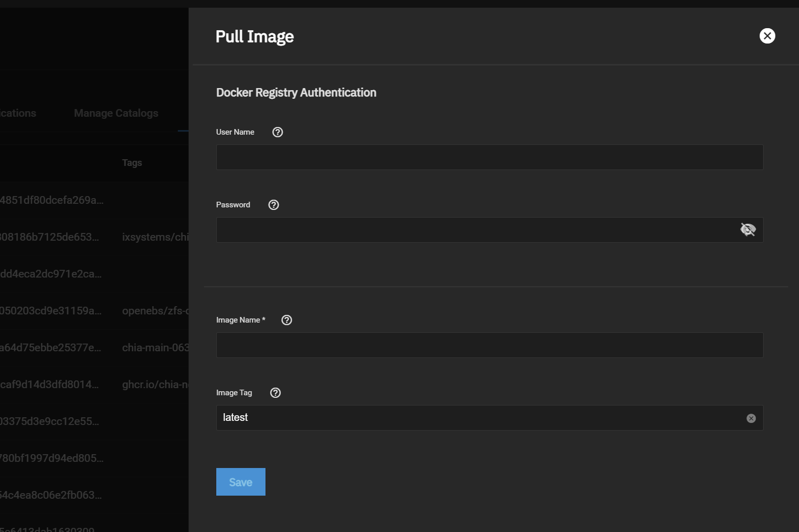Show help for Password field
Screen dimensions: 799x532
[x=274, y=205]
